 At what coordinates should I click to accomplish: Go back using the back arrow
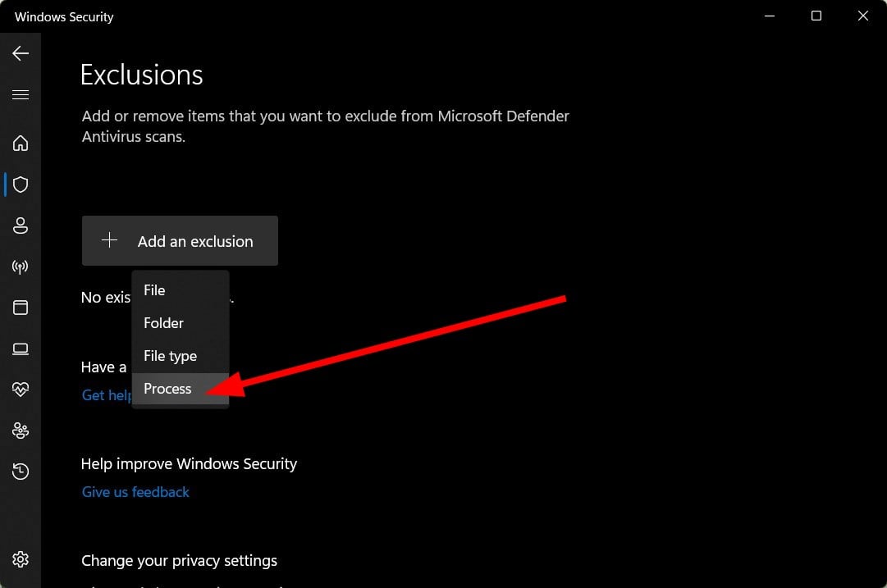click(21, 53)
